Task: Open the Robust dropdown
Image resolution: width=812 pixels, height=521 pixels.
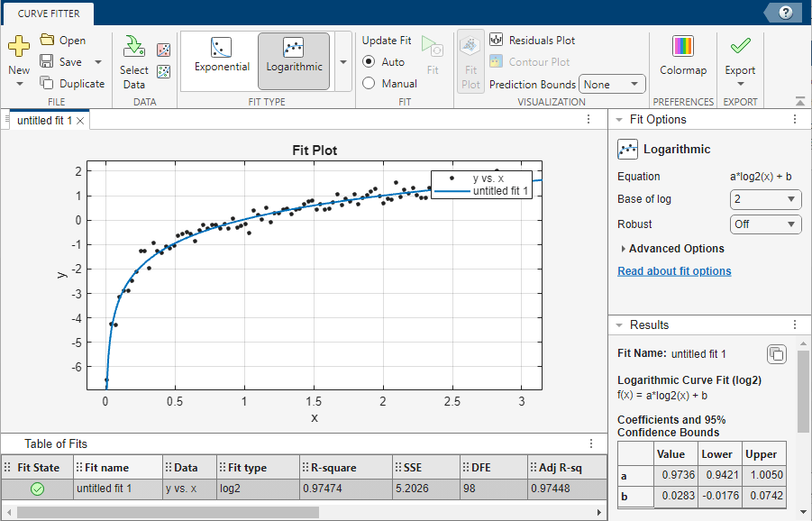Action: (765, 224)
